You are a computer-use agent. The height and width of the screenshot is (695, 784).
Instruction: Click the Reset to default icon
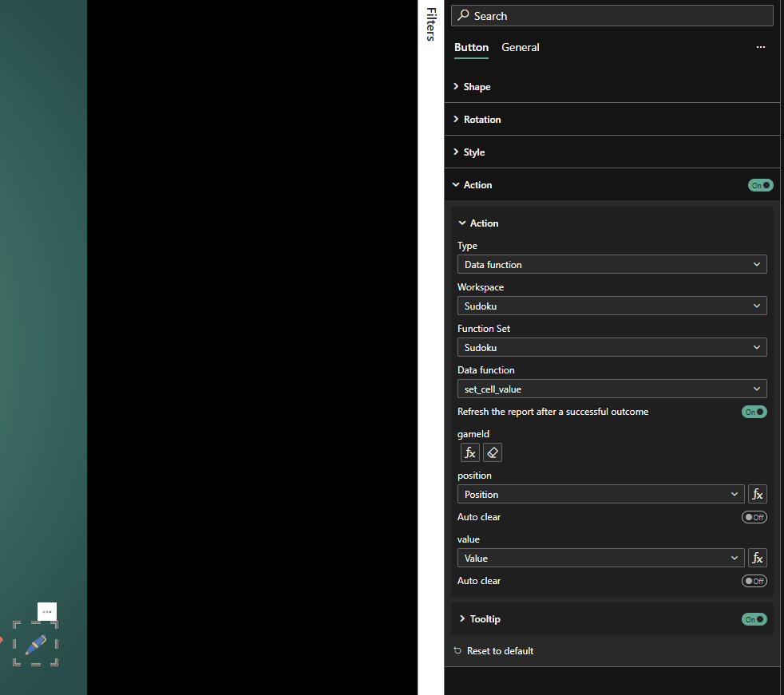pyautogui.click(x=457, y=651)
